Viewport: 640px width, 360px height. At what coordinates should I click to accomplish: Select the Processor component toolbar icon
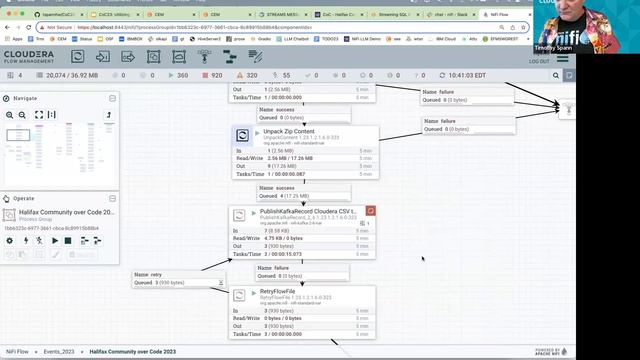point(78,56)
